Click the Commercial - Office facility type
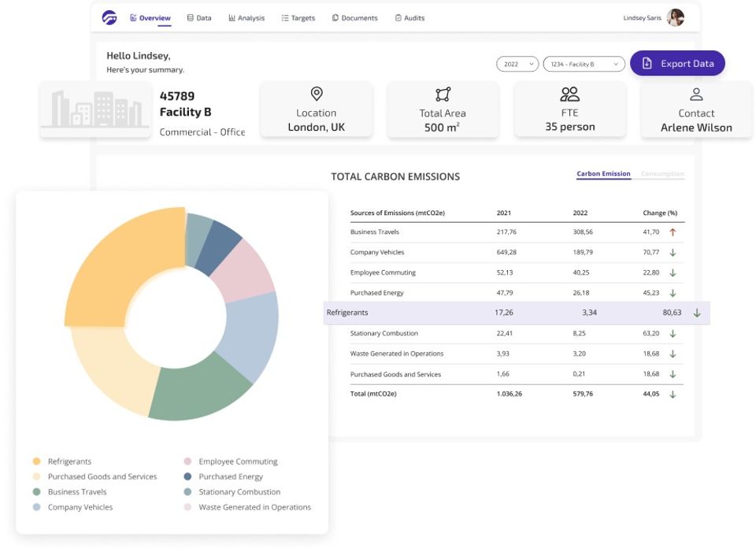Viewport: 756px width, 552px height. pyautogui.click(x=202, y=132)
